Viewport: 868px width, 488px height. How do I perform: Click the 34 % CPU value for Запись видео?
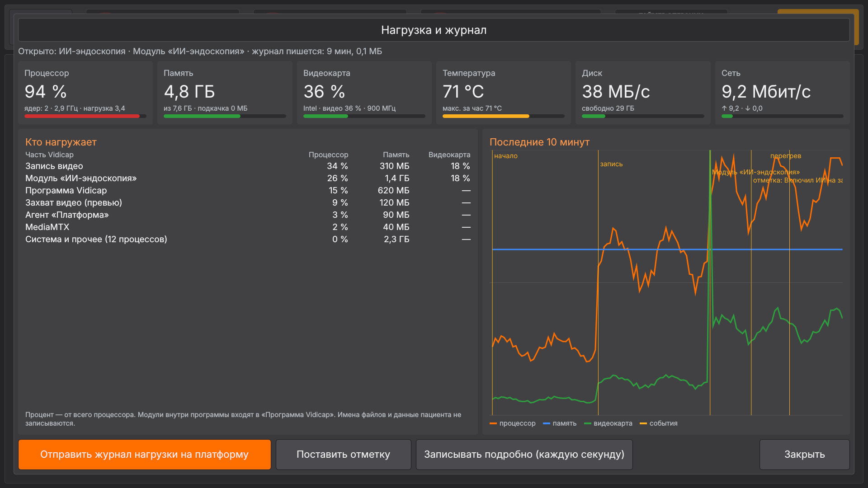tap(337, 166)
